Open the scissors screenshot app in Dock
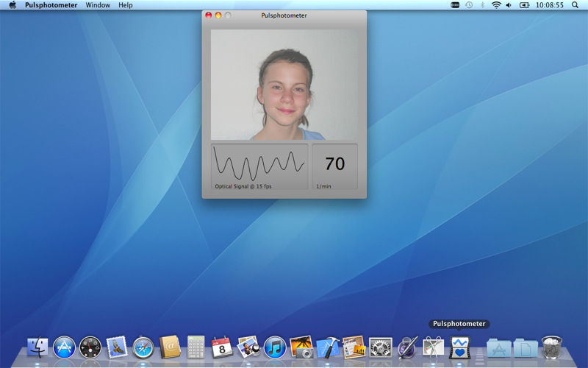 pyautogui.click(x=434, y=347)
